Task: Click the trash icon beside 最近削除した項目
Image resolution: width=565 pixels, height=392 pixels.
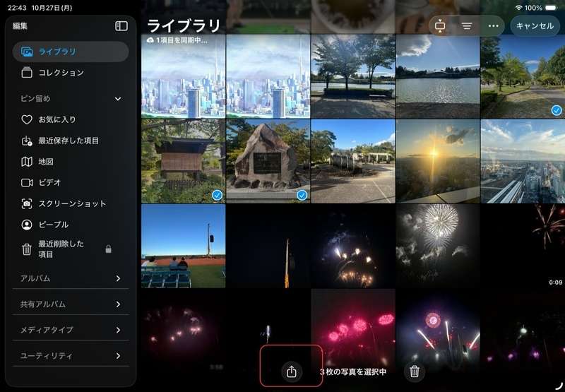Action: coord(27,249)
